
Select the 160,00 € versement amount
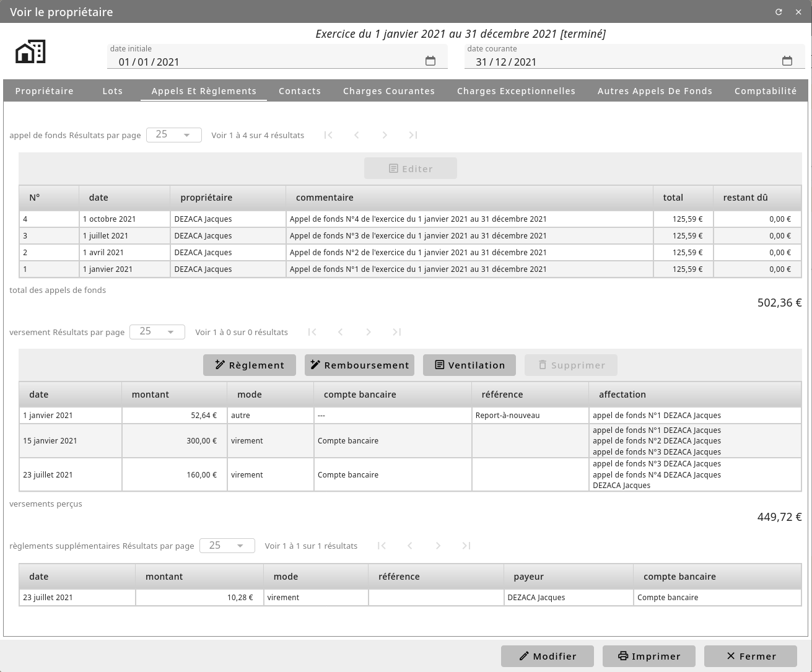(x=175, y=475)
